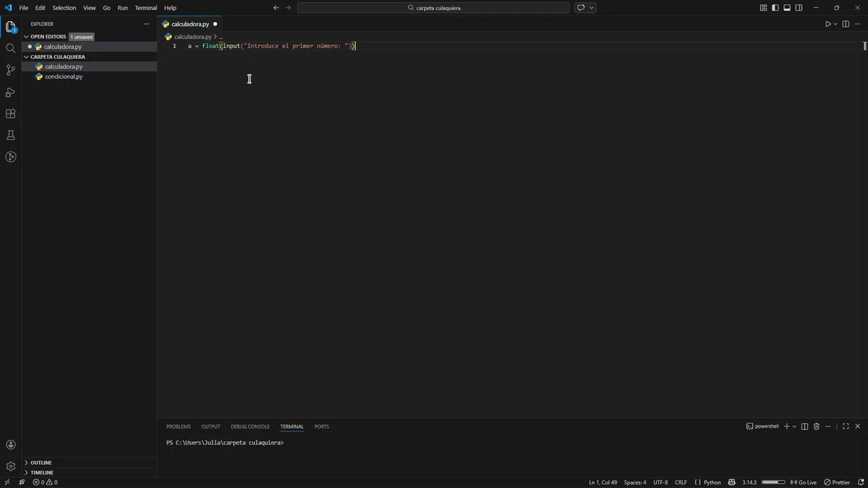Image resolution: width=868 pixels, height=488 pixels.
Task: Change indentation via Spaces: 4
Action: (x=635, y=483)
